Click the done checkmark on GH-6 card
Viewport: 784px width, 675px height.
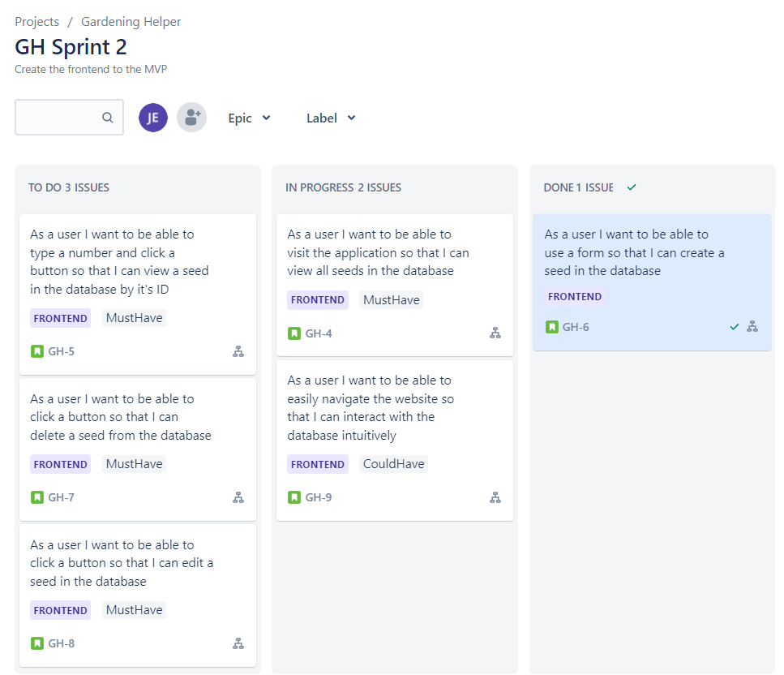(x=734, y=327)
